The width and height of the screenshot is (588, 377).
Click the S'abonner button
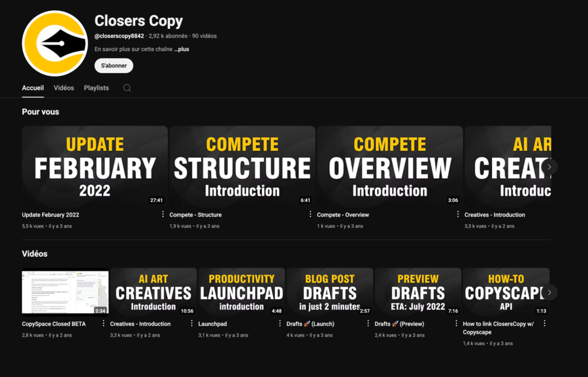click(113, 65)
